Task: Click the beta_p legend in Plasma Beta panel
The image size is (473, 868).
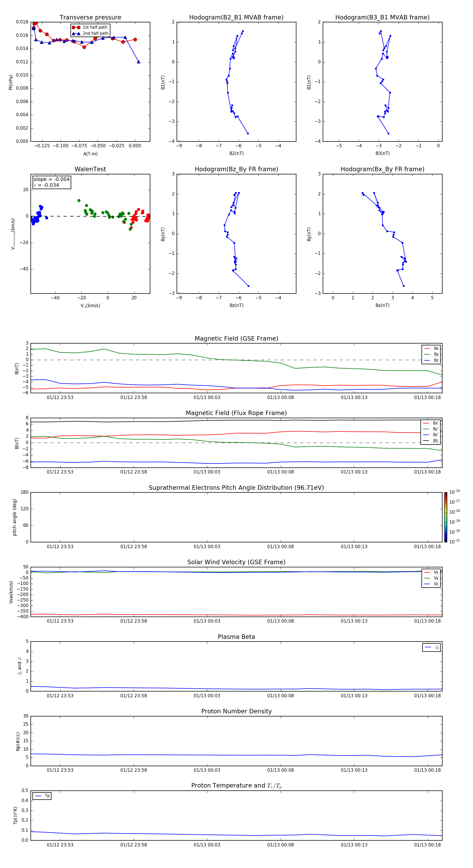Action: pyautogui.click(x=431, y=647)
